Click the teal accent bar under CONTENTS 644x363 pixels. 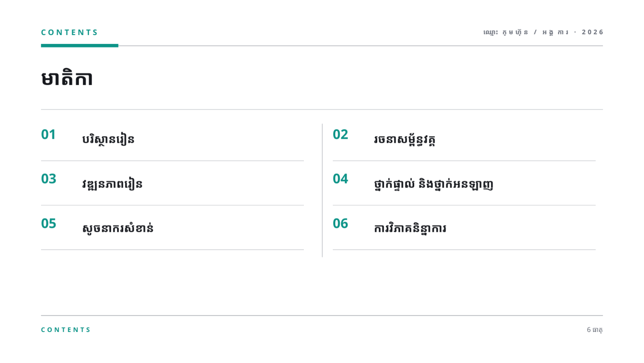point(80,46)
